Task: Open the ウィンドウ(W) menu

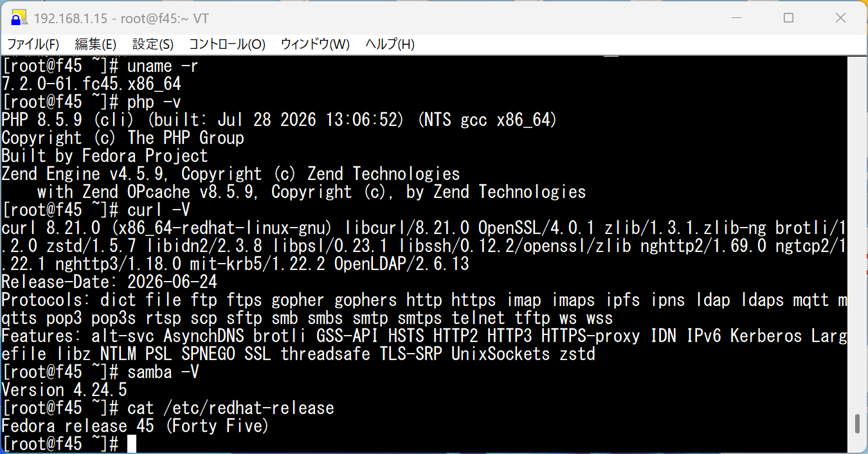Action: [x=315, y=44]
